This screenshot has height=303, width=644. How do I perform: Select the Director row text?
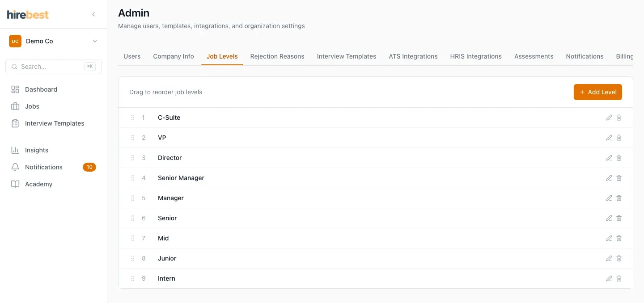170,158
